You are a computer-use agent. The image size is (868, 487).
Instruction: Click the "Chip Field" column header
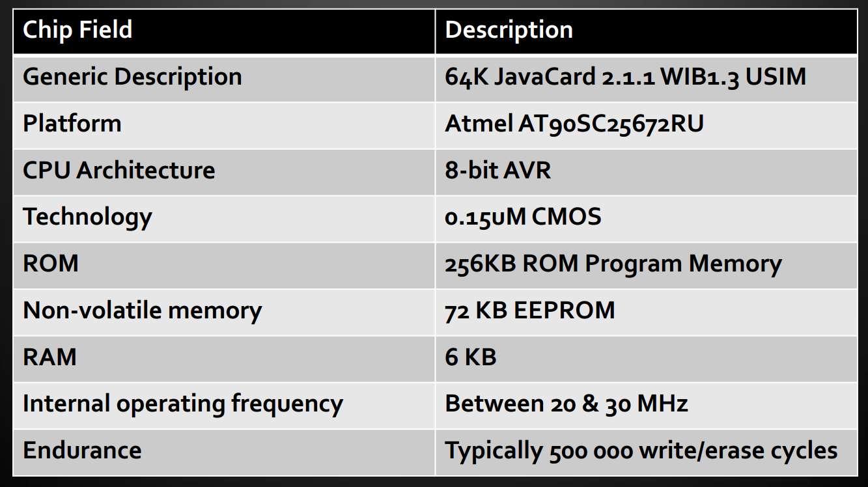(77, 30)
